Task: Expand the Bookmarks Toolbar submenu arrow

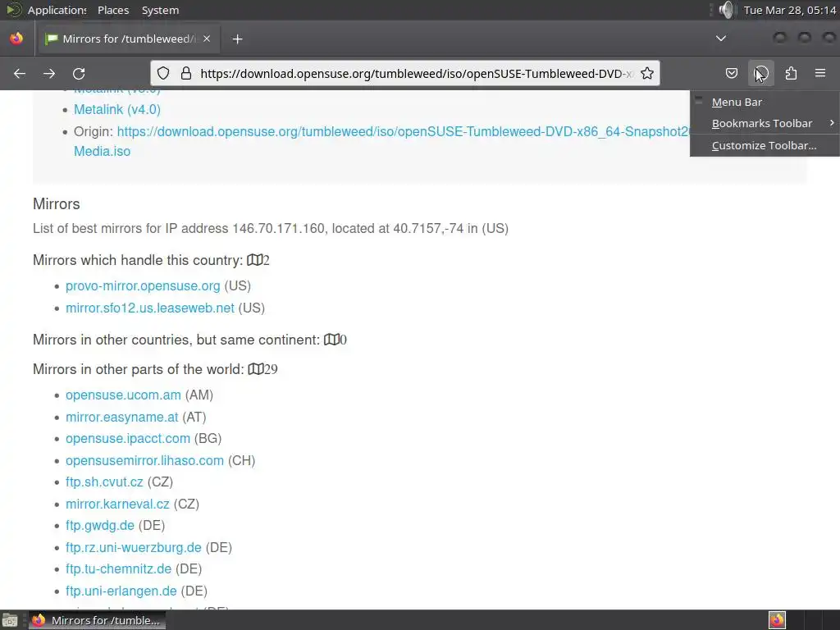Action: [832, 123]
